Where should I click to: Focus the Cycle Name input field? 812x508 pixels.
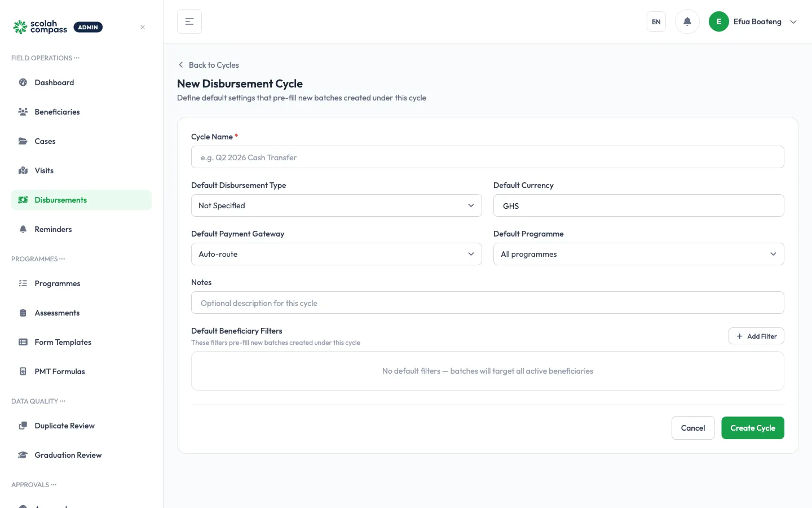(x=488, y=157)
